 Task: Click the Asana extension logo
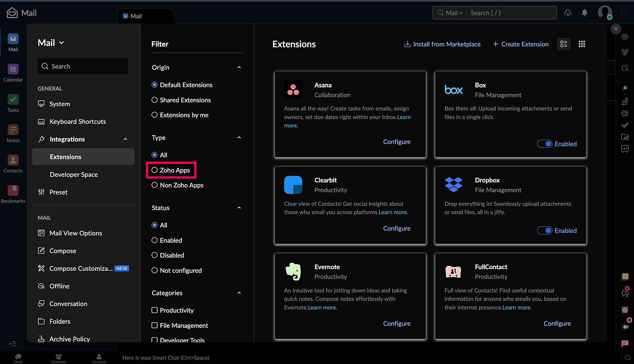(293, 90)
